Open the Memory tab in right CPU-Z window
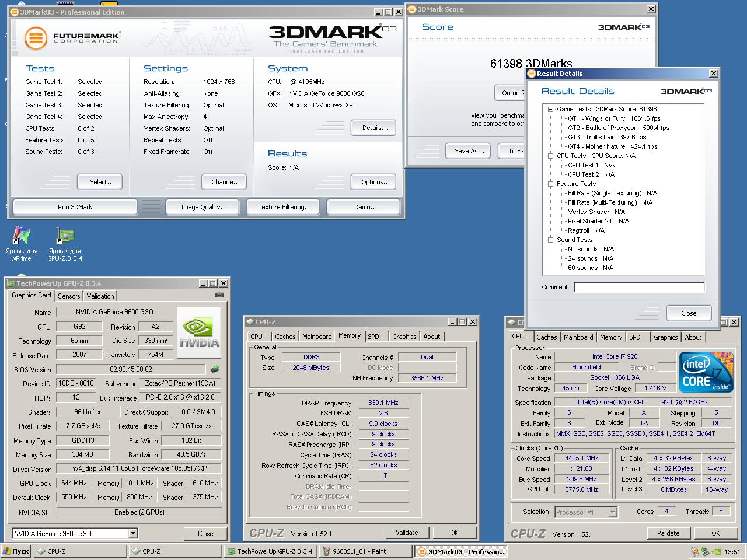This screenshot has height=560, width=747. [x=611, y=337]
